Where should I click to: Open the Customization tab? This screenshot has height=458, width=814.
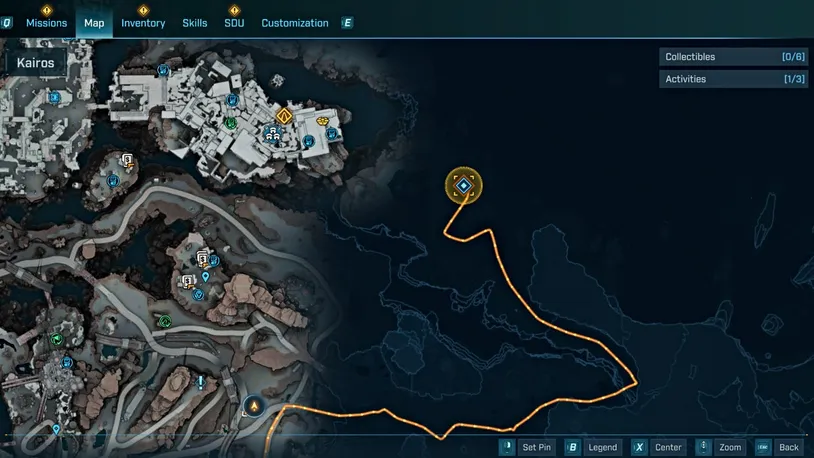(295, 23)
